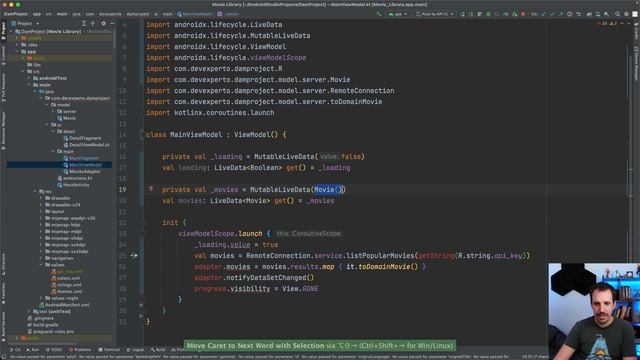Open IDE settings gear in top toolbar
This screenshot has width=640, height=360.
626,14
